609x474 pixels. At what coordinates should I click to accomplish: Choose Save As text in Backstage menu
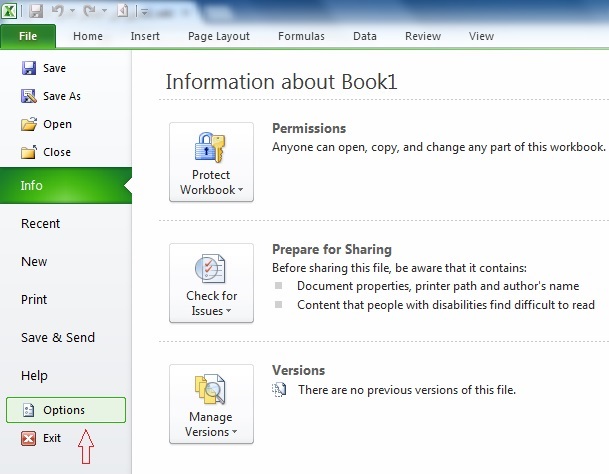pos(62,96)
